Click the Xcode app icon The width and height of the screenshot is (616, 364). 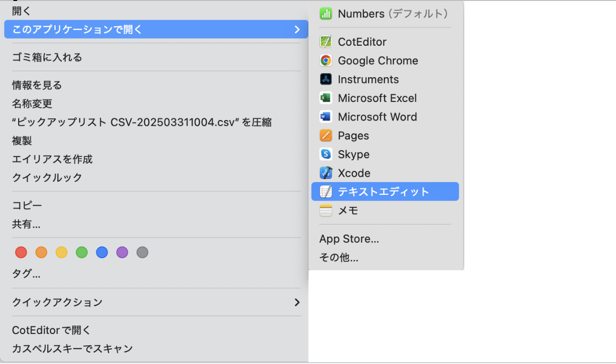pyautogui.click(x=326, y=173)
